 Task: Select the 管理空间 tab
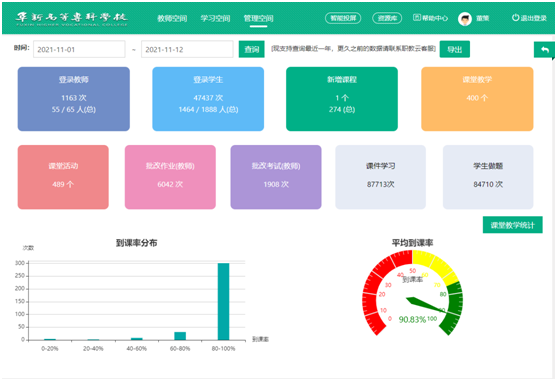(x=258, y=18)
